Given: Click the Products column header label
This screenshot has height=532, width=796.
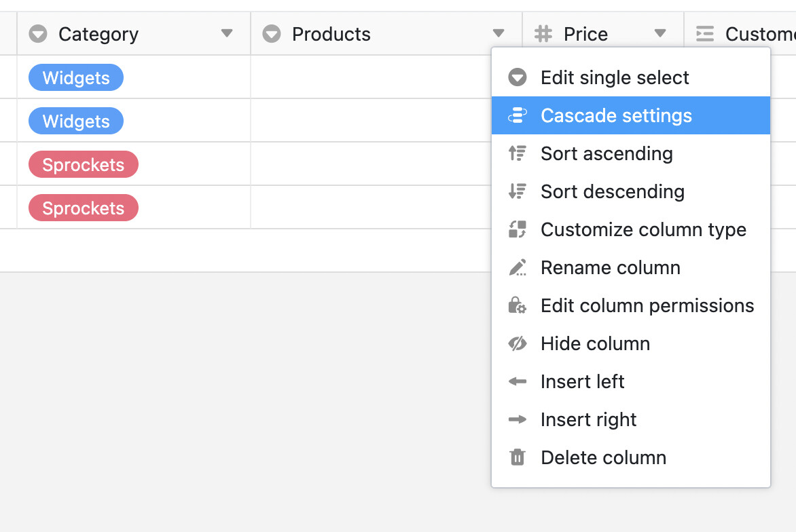Looking at the screenshot, I should click(x=331, y=34).
